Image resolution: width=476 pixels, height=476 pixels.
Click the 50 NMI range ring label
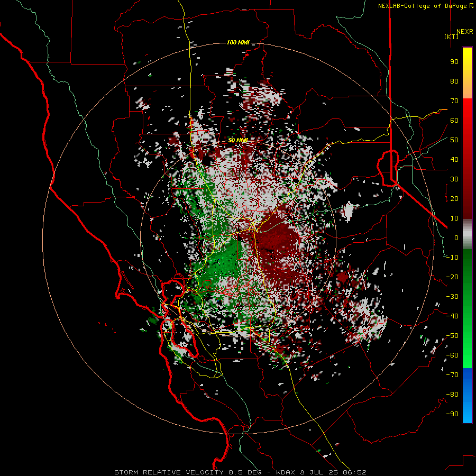click(x=238, y=140)
